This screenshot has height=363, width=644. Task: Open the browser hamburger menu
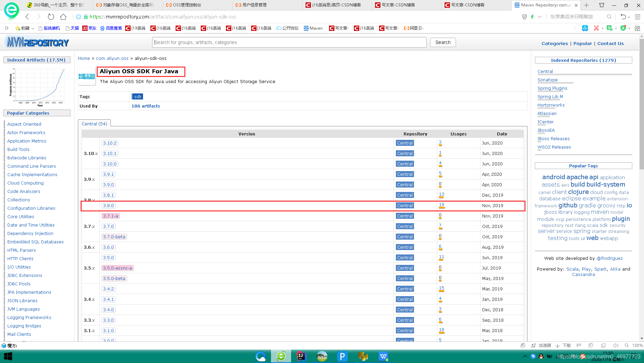(637, 17)
